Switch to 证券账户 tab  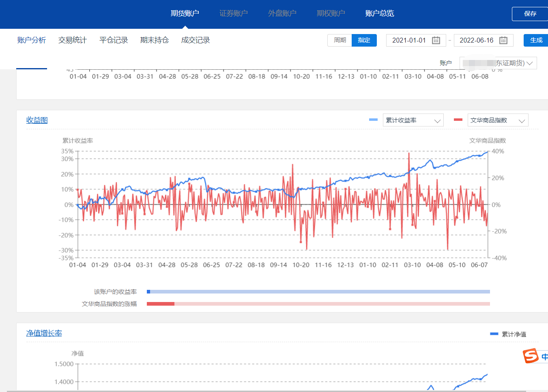coord(234,13)
